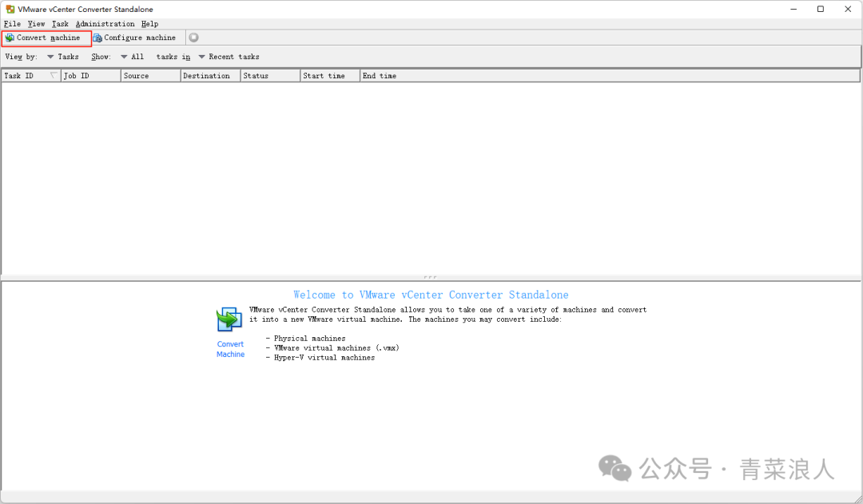Open the View menu
The width and height of the screenshot is (863, 504).
(36, 24)
